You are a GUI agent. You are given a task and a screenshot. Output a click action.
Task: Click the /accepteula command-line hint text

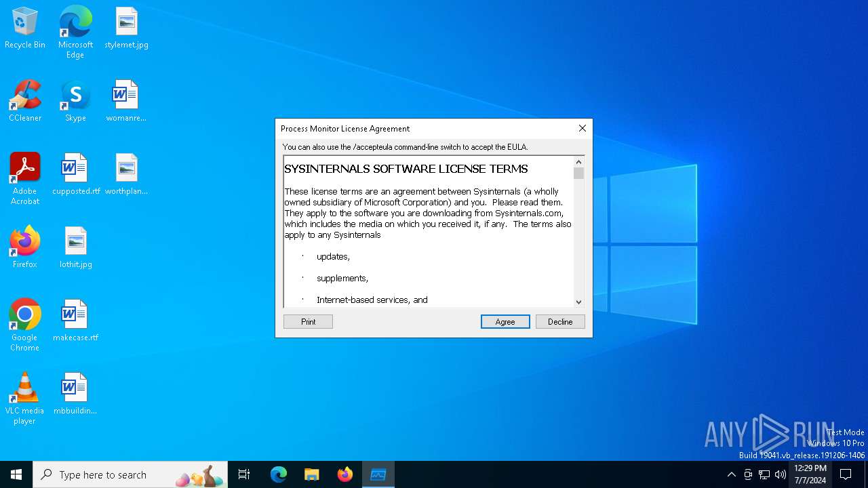pos(405,146)
